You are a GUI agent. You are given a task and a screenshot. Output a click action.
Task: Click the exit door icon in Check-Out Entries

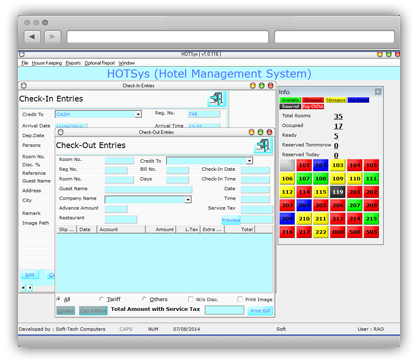point(263,145)
